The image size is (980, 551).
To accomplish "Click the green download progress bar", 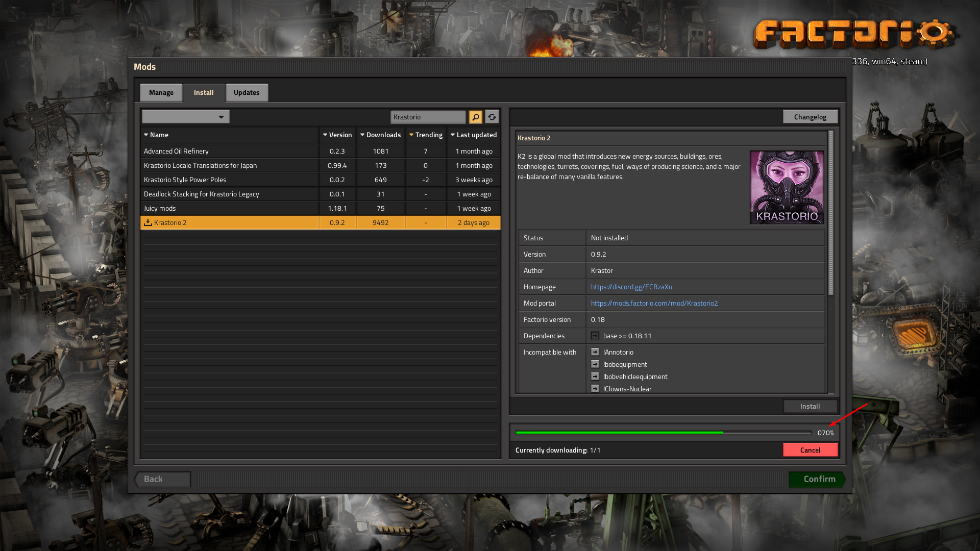I will point(664,433).
